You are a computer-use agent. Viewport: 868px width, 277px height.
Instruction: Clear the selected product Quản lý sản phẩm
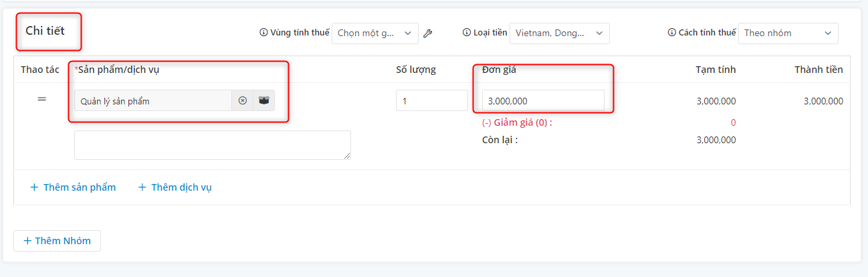243,101
